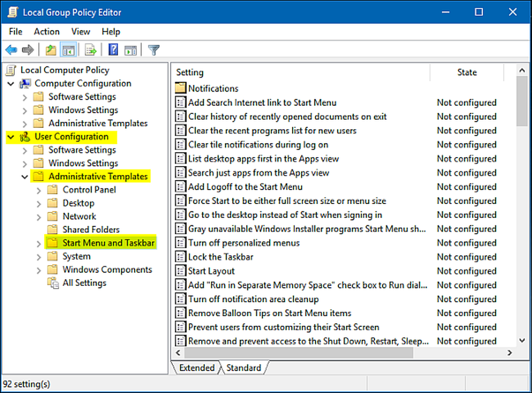Image resolution: width=532 pixels, height=393 pixels.
Task: Expand Software Settings under Computer Configuration
Action: point(25,97)
